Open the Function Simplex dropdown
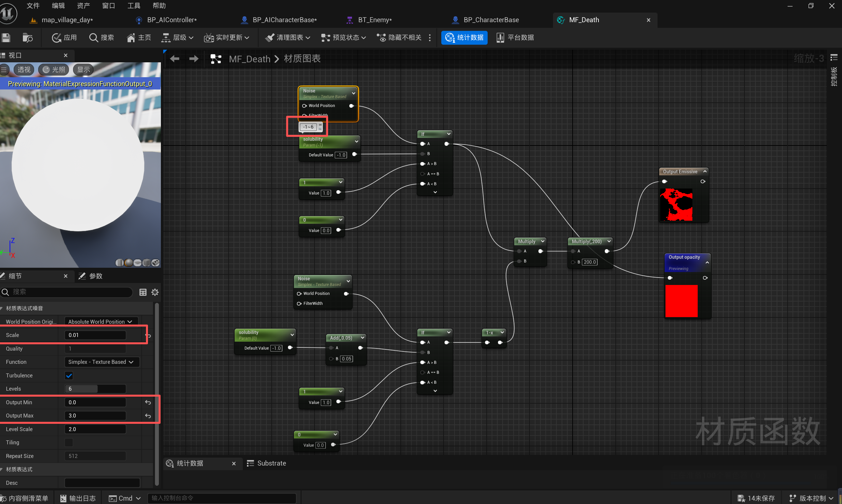 tap(101, 362)
